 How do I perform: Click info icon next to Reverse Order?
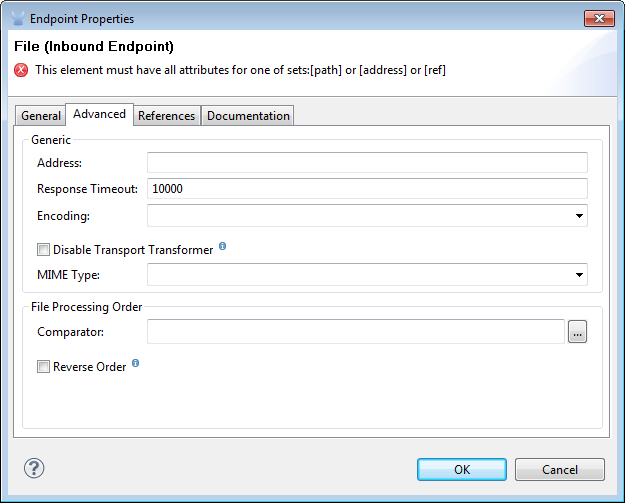tap(135, 364)
